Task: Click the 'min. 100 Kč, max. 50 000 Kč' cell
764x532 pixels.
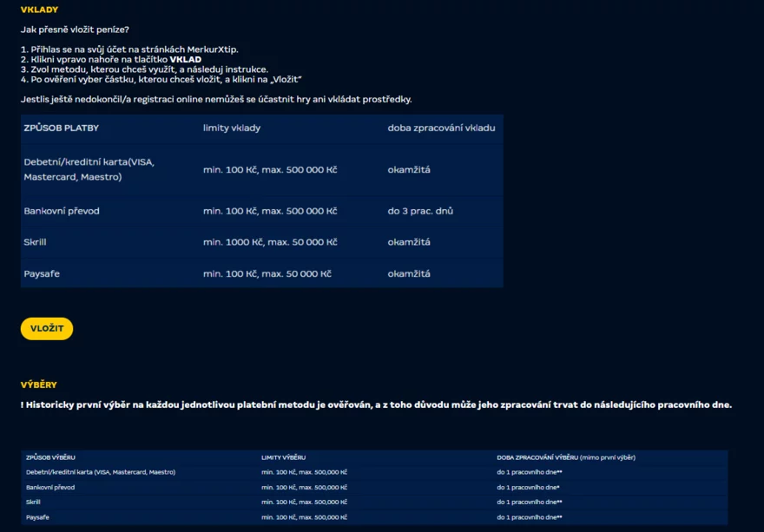Action: pyautogui.click(x=267, y=273)
